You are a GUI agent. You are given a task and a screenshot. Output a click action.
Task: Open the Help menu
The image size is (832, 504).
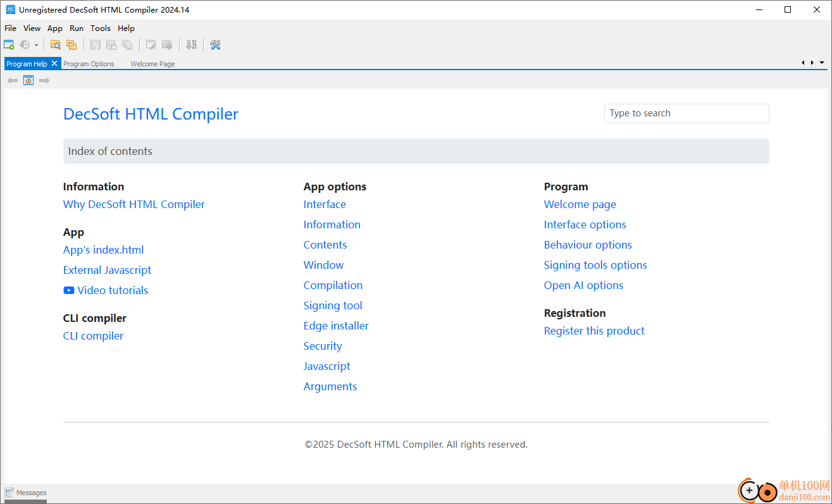point(126,28)
